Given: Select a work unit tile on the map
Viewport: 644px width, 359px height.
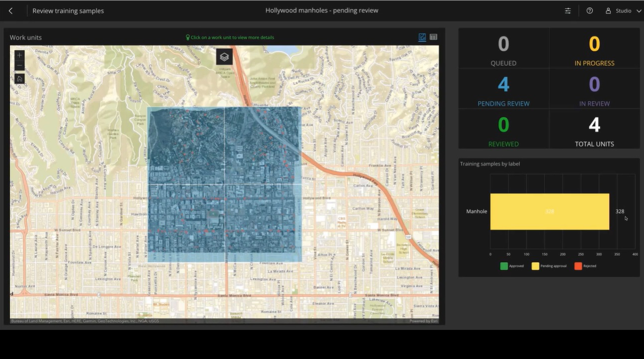Looking at the screenshot, I should click(185, 145).
